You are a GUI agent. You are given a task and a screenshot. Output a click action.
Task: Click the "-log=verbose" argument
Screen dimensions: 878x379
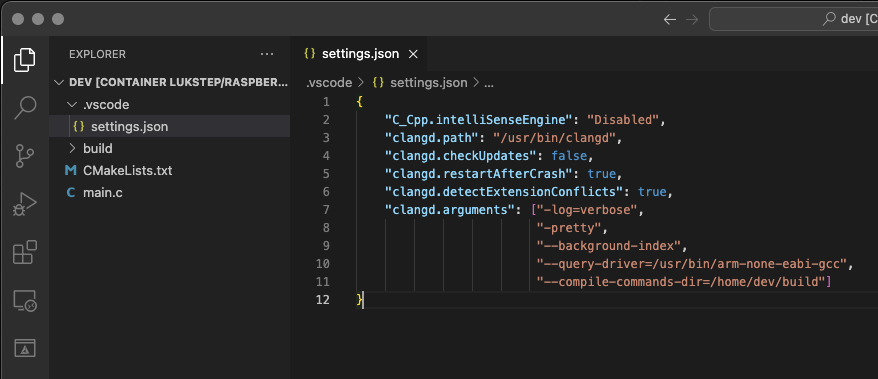[587, 209]
